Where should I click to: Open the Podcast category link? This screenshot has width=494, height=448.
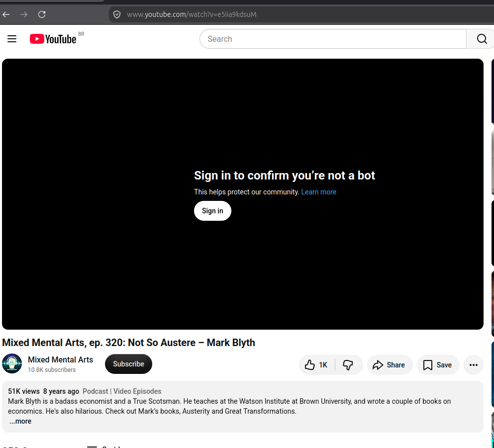pos(95,391)
